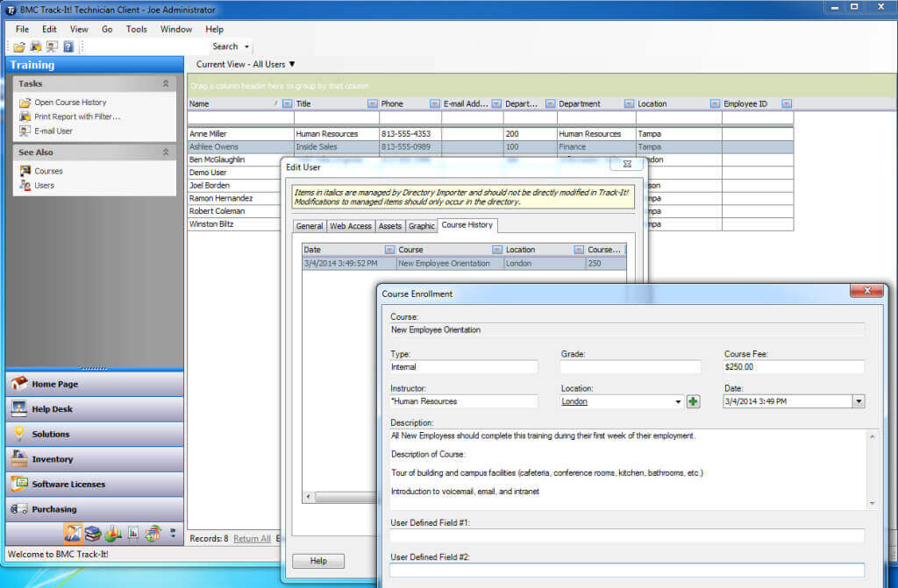The width and height of the screenshot is (898, 588).
Task: Click the Help question-mark toolbar icon
Action: point(68,46)
